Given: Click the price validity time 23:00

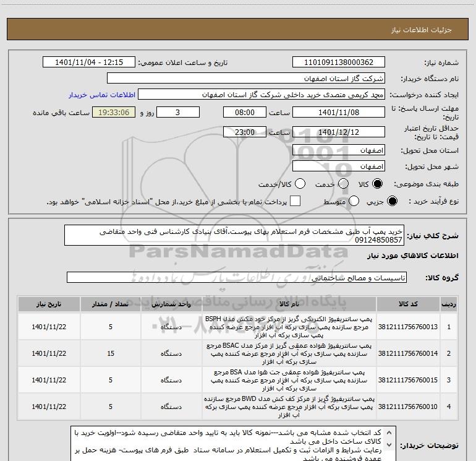Looking at the screenshot, I should 245,132.
